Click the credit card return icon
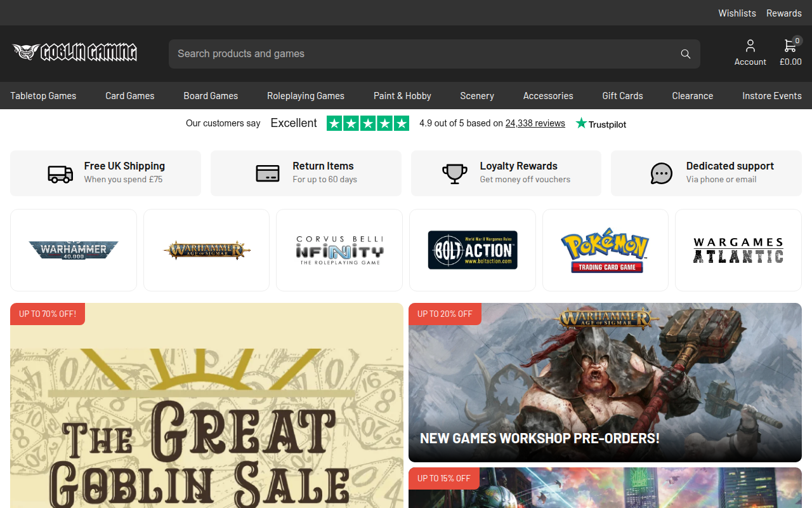 pyautogui.click(x=268, y=173)
